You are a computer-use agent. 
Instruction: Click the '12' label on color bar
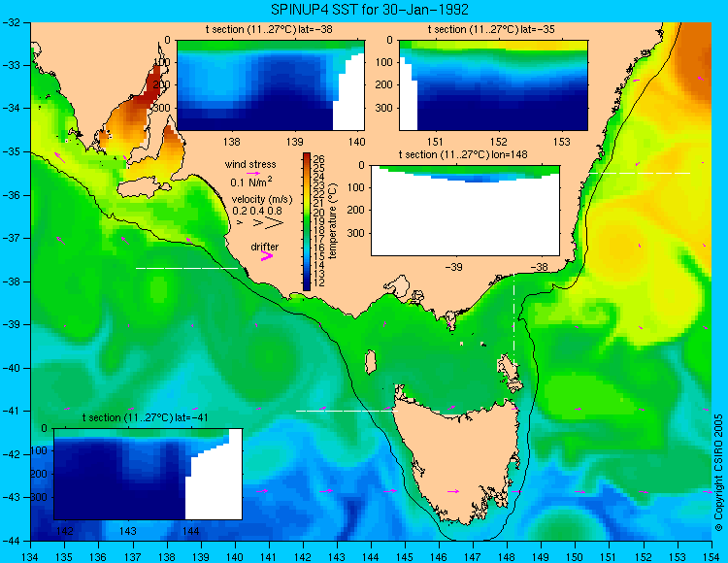point(319,282)
